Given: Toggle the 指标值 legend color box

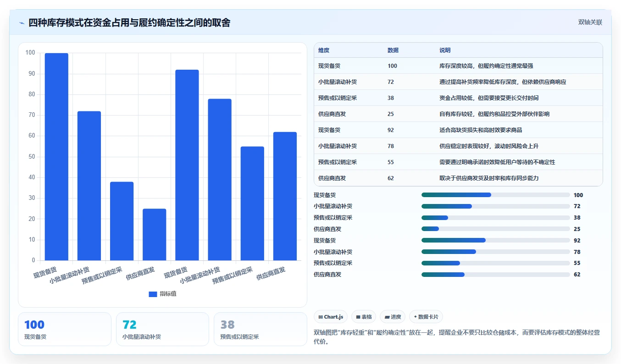Looking at the screenshot, I should coord(153,294).
